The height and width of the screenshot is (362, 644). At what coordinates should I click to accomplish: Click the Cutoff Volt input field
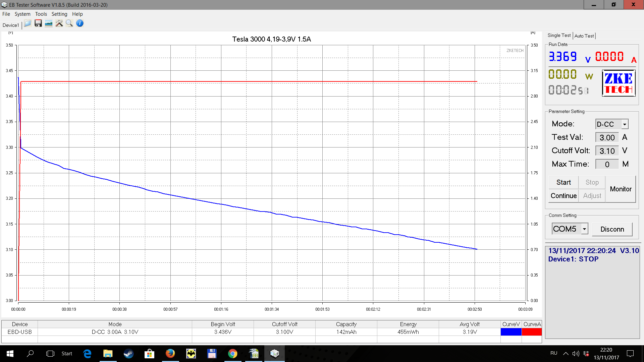(x=607, y=151)
